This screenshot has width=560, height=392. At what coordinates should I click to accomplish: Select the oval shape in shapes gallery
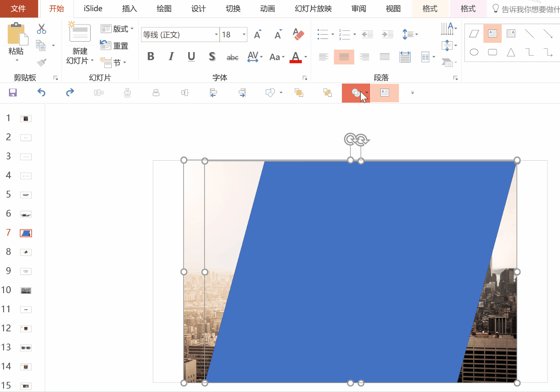[474, 52]
